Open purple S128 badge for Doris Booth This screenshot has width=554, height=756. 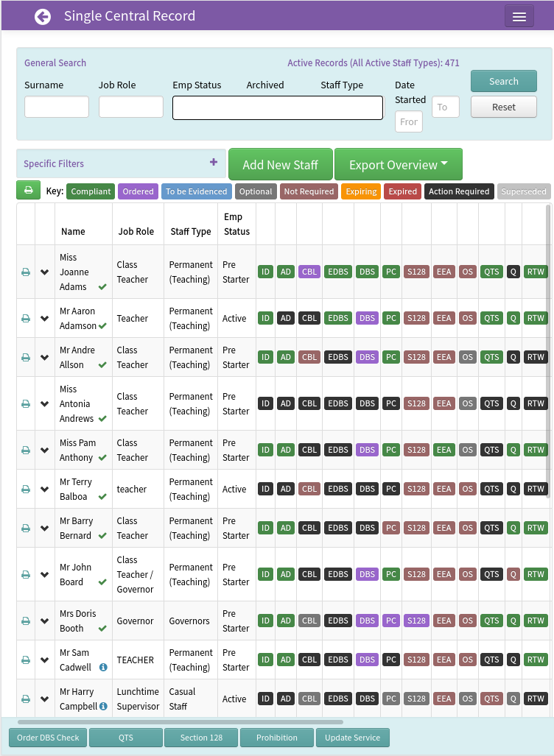coord(416,621)
